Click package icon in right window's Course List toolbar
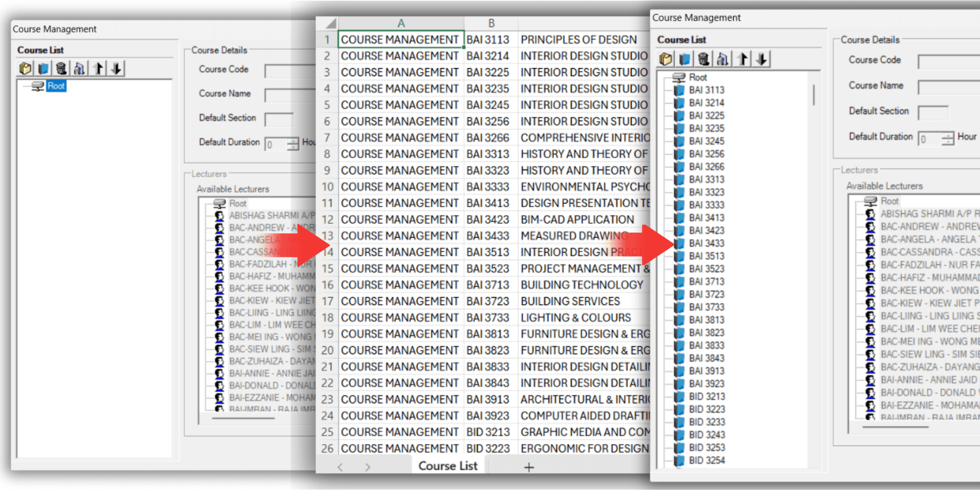980x490 pixels. tap(666, 59)
